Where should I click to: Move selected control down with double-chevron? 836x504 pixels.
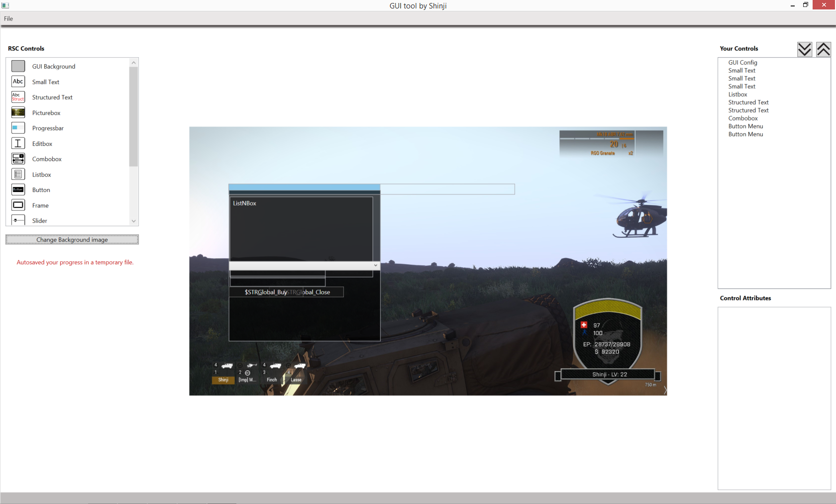(805, 49)
